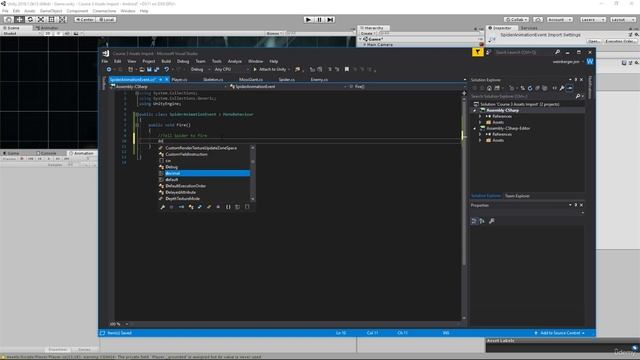Click the Save All toolbar icon
Viewport: 640px width, 360px height.
[156, 69]
